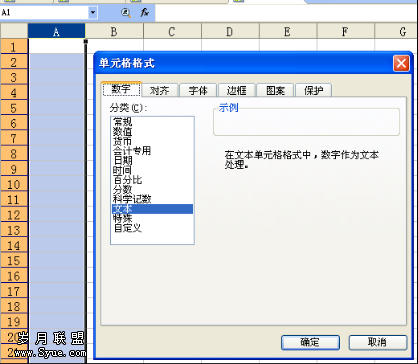The width and height of the screenshot is (418, 364).
Task: Click cell C1 in the sheet
Action: click(173, 45)
